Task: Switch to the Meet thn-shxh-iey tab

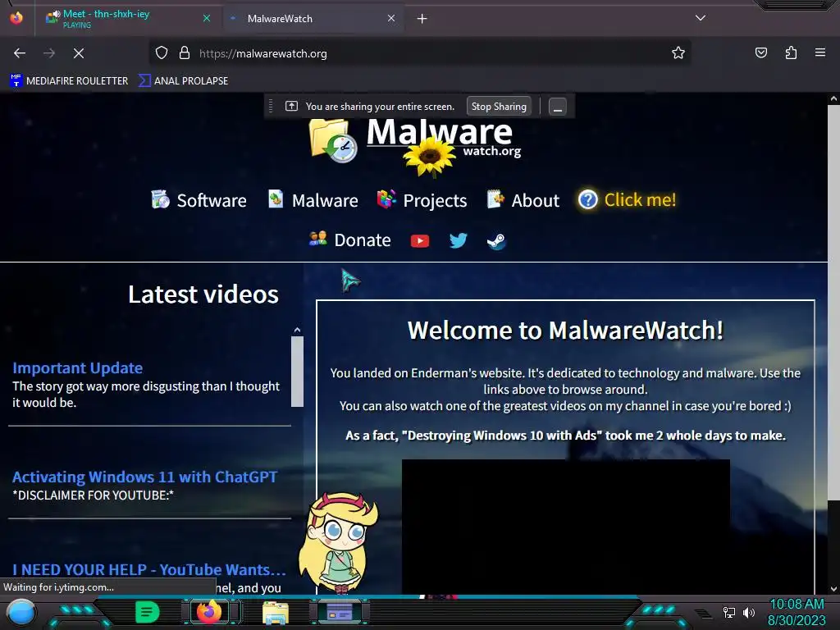Action: tap(127, 18)
